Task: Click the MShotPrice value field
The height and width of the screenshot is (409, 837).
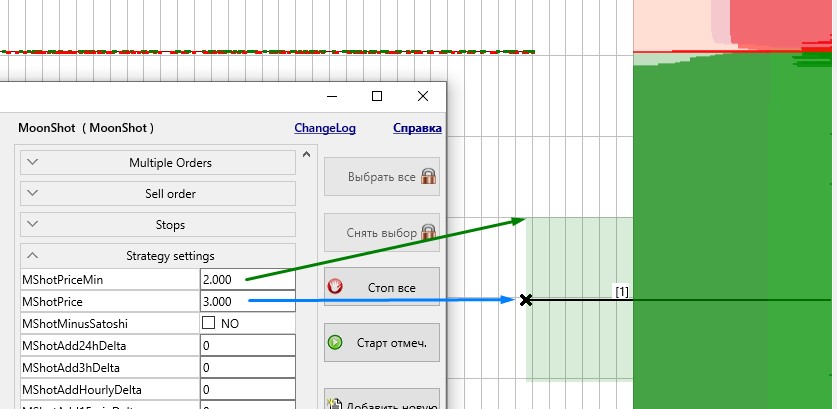Action: pos(247,301)
